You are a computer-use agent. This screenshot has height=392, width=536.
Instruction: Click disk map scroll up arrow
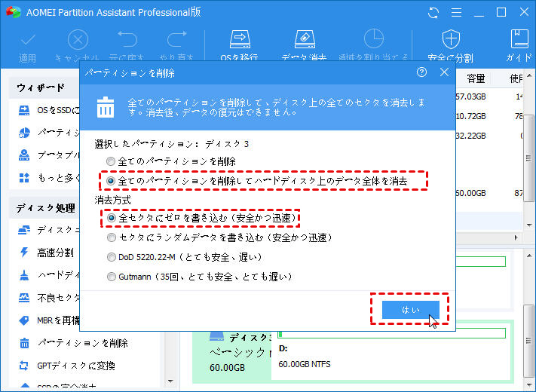[528, 256]
